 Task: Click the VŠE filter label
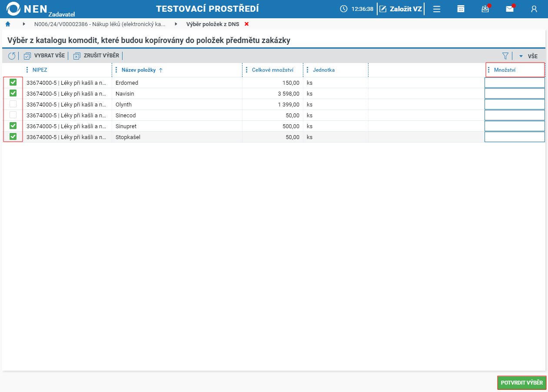click(x=533, y=56)
